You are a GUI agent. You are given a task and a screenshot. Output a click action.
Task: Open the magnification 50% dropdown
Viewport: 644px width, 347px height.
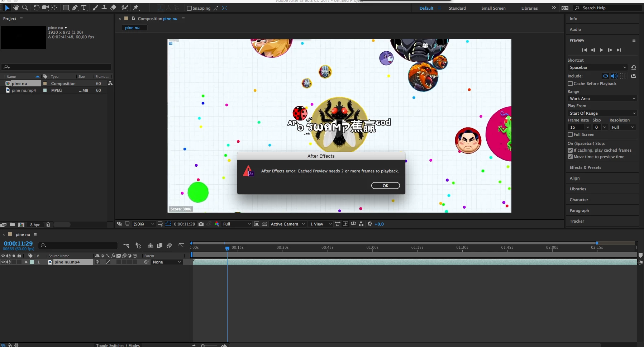pos(144,224)
